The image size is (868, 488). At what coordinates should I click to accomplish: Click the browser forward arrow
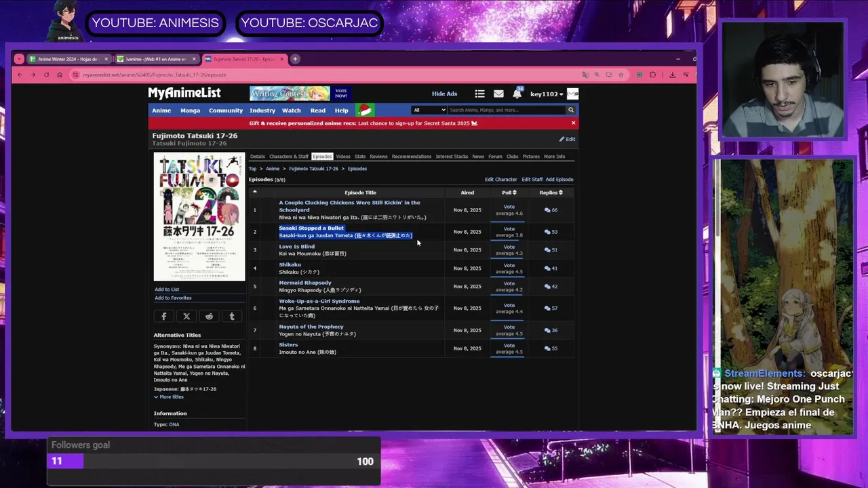pyautogui.click(x=33, y=75)
